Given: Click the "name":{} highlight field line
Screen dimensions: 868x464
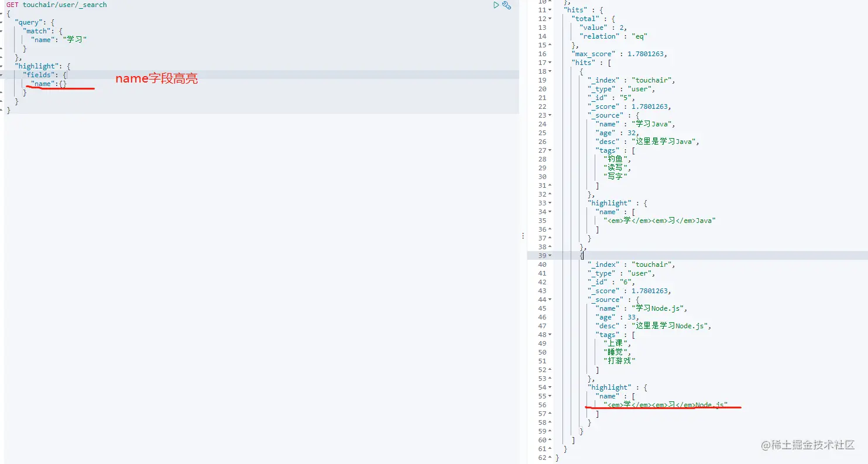Looking at the screenshot, I should [x=49, y=84].
